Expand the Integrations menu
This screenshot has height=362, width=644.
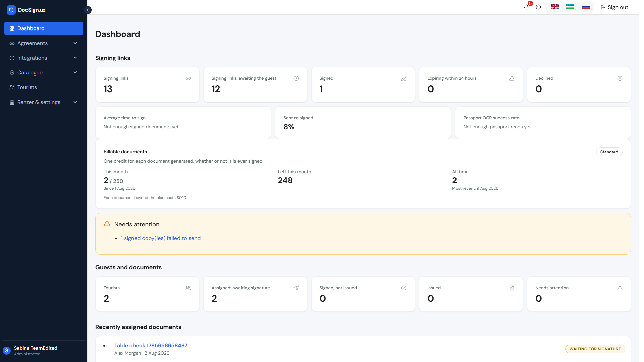[44, 58]
